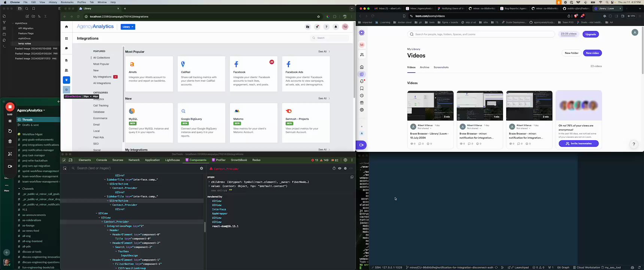Delete the Loom recording via trash icon

10,141
